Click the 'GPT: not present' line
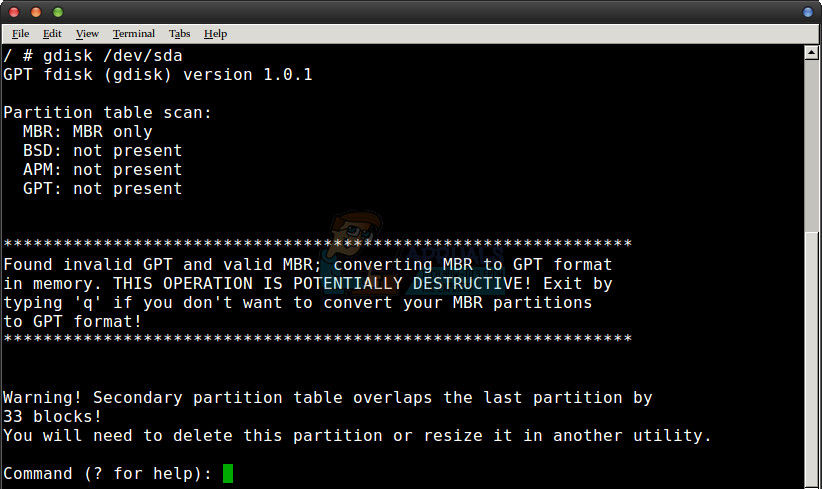 tap(102, 188)
